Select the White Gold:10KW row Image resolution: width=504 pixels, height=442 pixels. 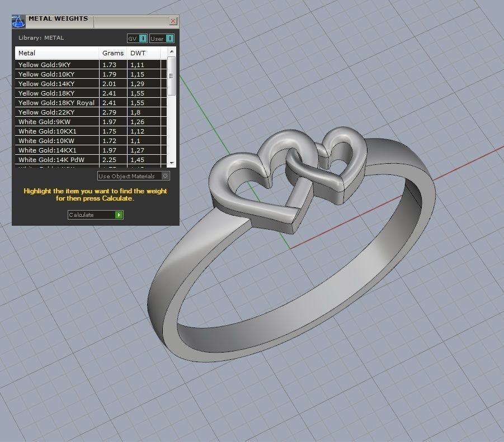[x=91, y=141]
